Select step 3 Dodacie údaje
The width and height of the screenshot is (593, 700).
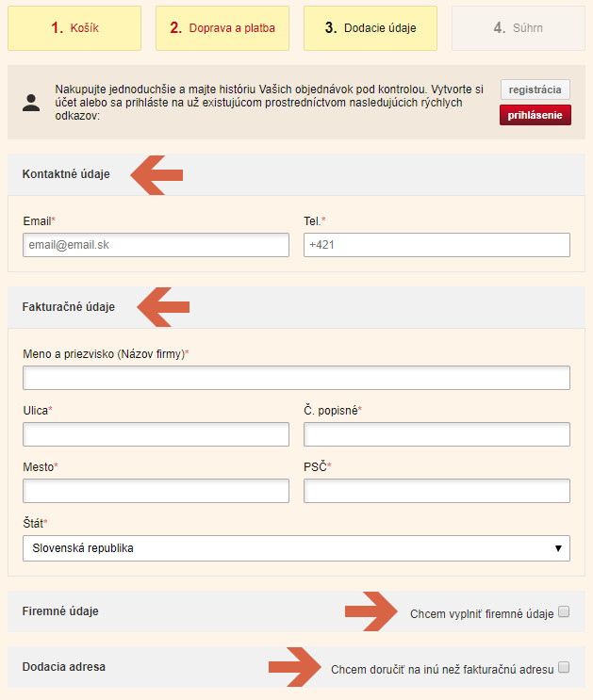click(x=371, y=28)
